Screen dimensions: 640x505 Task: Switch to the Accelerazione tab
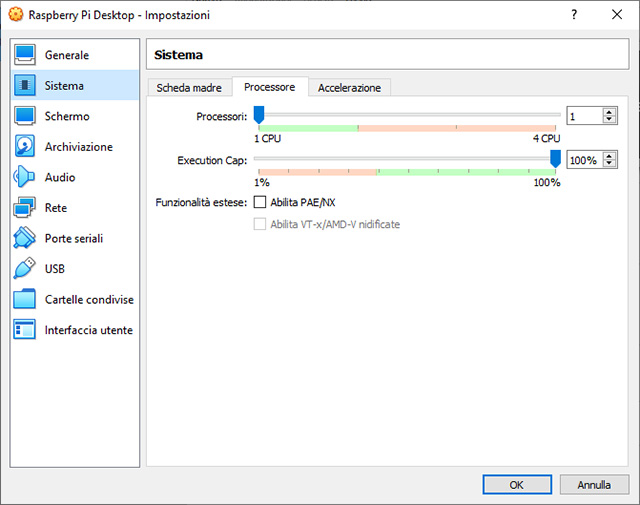(x=349, y=88)
